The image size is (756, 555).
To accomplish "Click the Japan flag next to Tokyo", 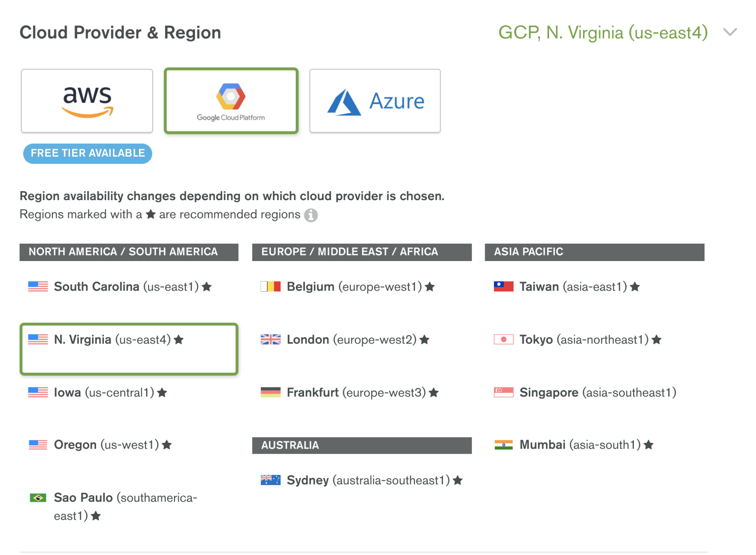I will click(503, 339).
